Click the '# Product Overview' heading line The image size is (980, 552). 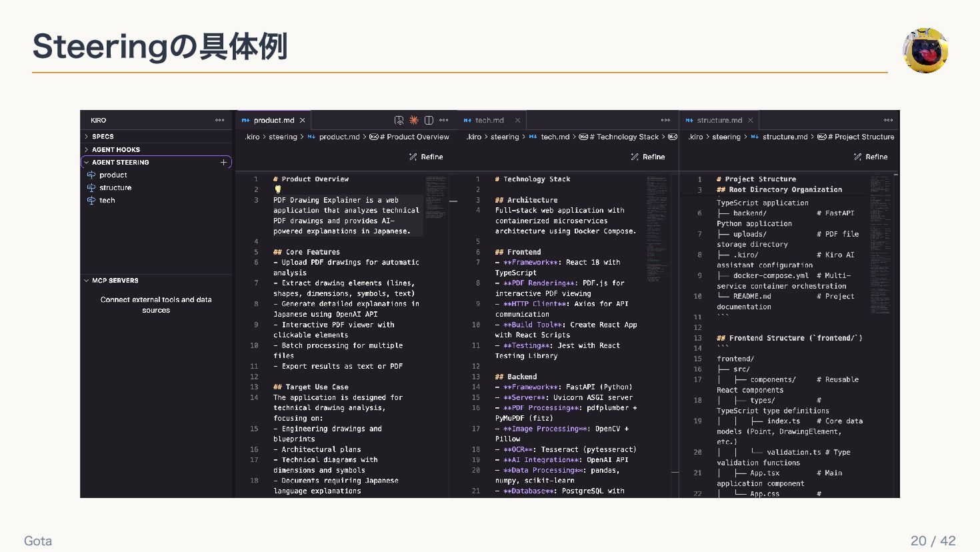[x=311, y=179]
